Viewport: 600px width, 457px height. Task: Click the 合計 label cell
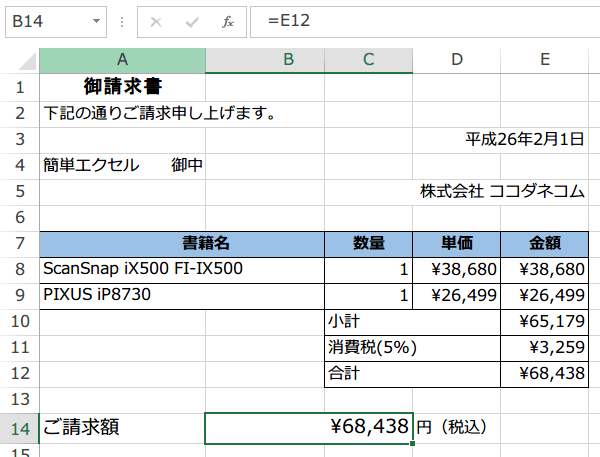[412, 374]
